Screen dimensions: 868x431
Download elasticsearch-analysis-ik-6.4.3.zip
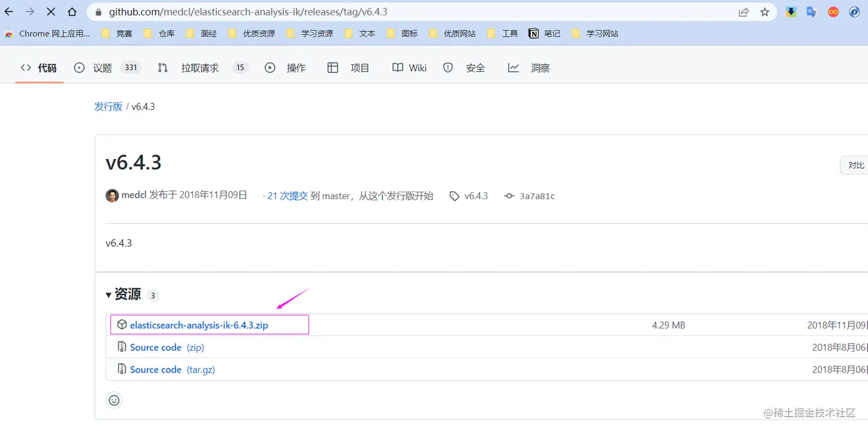(199, 325)
